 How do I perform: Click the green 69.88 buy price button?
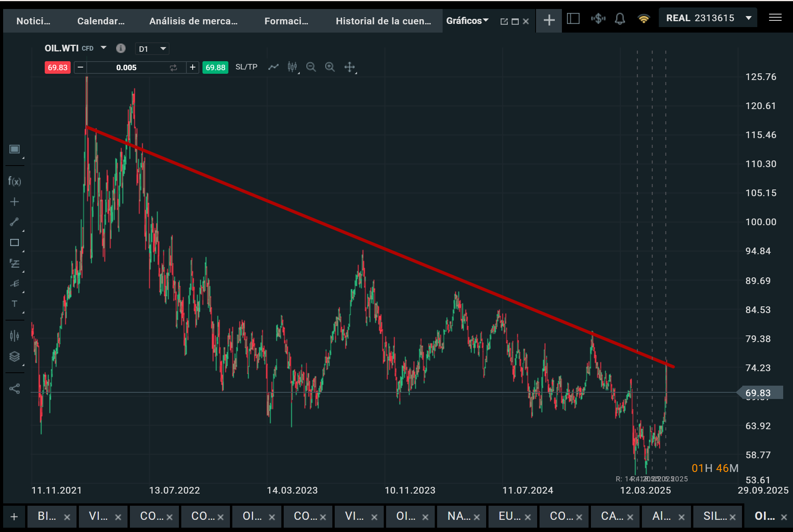(x=215, y=67)
